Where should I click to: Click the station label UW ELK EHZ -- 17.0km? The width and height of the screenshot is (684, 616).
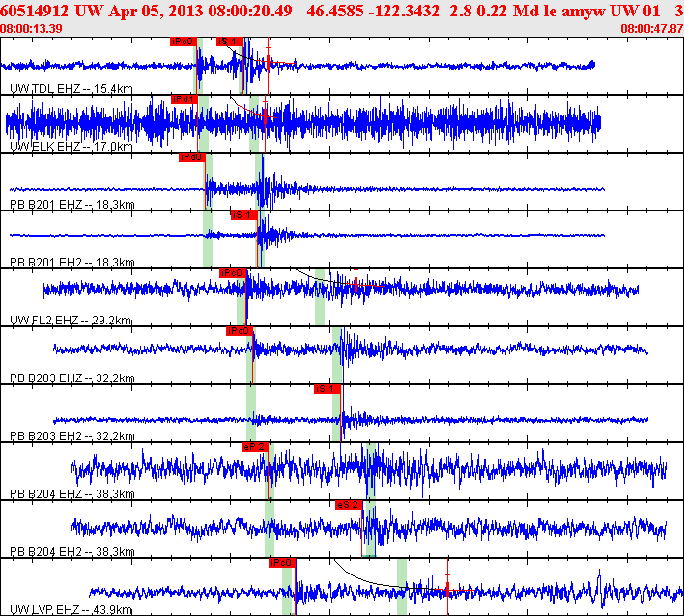(71, 147)
